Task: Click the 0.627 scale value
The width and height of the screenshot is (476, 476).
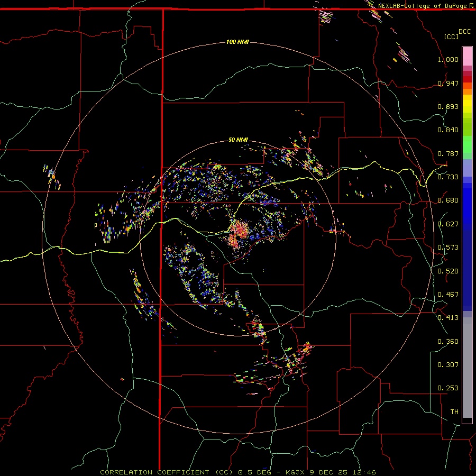Action: [448, 224]
